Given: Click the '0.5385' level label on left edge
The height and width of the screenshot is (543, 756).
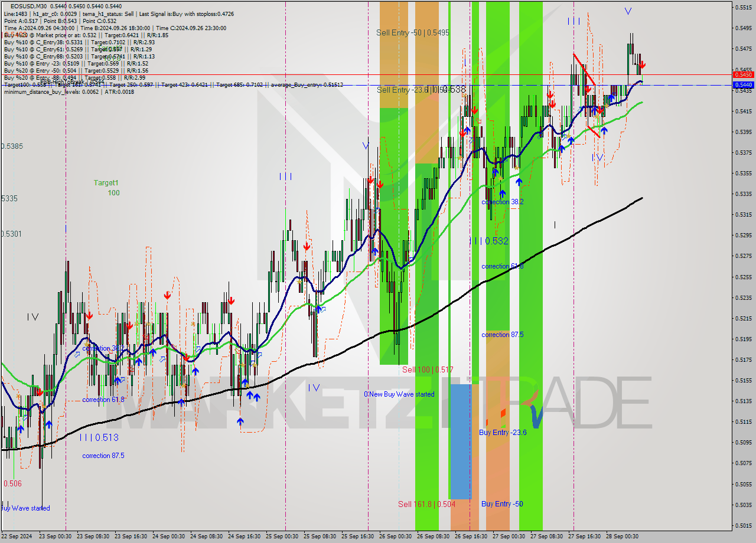Looking at the screenshot, I should (x=12, y=146).
